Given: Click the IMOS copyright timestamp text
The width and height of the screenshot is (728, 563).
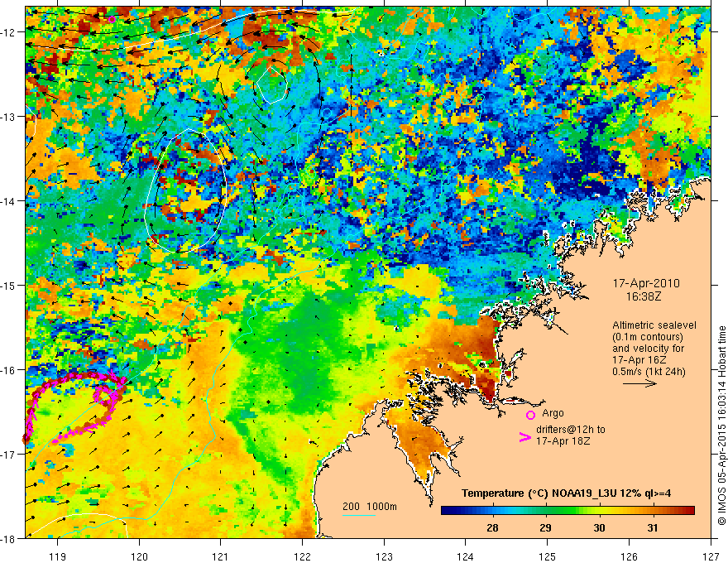Looking at the screenshot, I should tap(721, 426).
